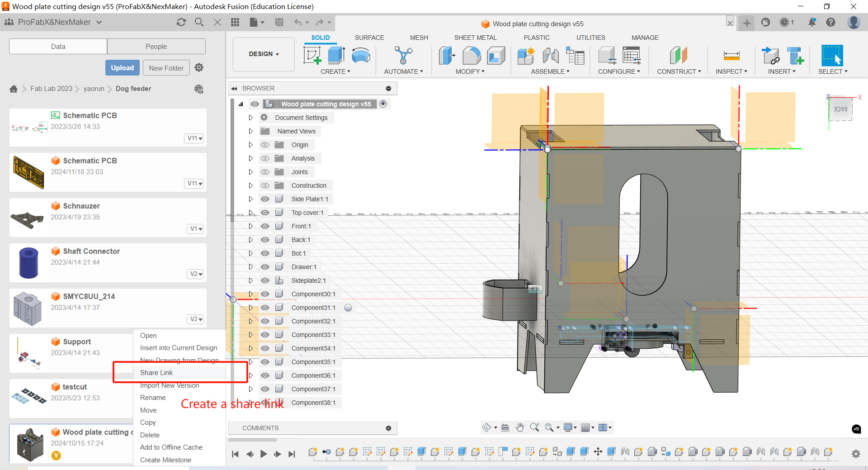868x470 pixels.
Task: Click the New Folder button
Action: point(166,68)
